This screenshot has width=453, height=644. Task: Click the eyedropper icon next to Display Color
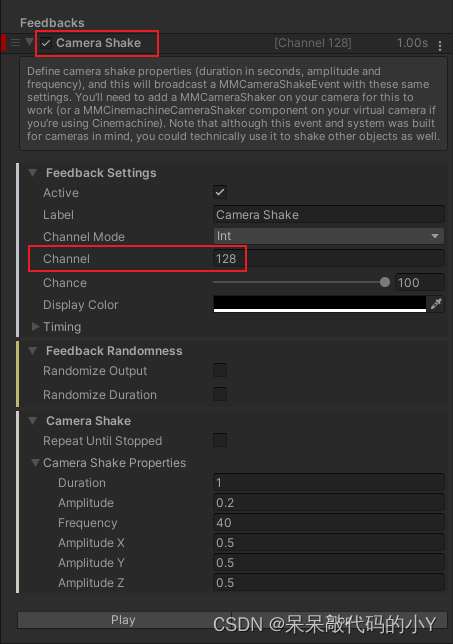click(436, 304)
